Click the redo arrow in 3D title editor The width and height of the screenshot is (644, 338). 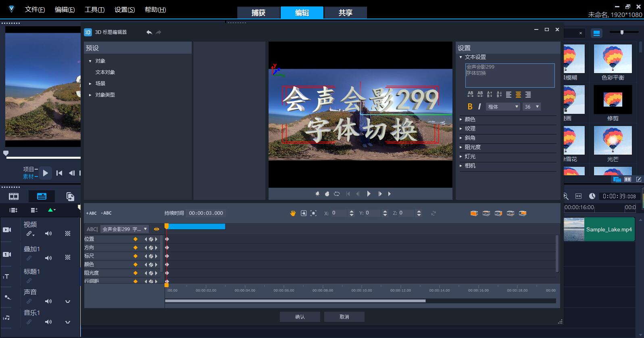(x=158, y=32)
